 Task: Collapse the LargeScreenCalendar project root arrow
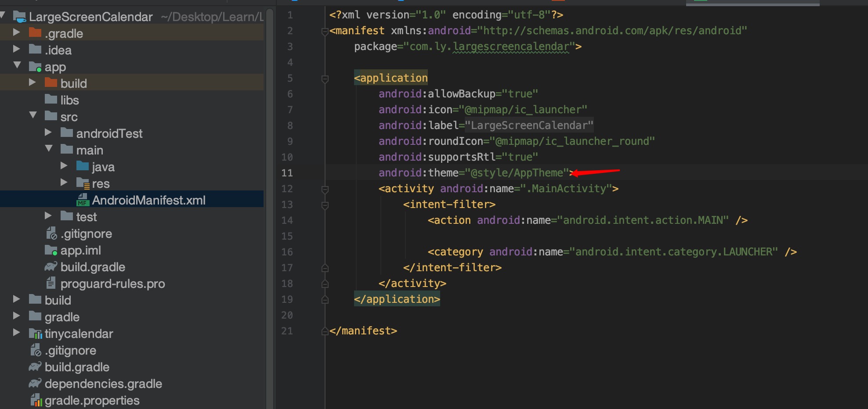coord(2,16)
